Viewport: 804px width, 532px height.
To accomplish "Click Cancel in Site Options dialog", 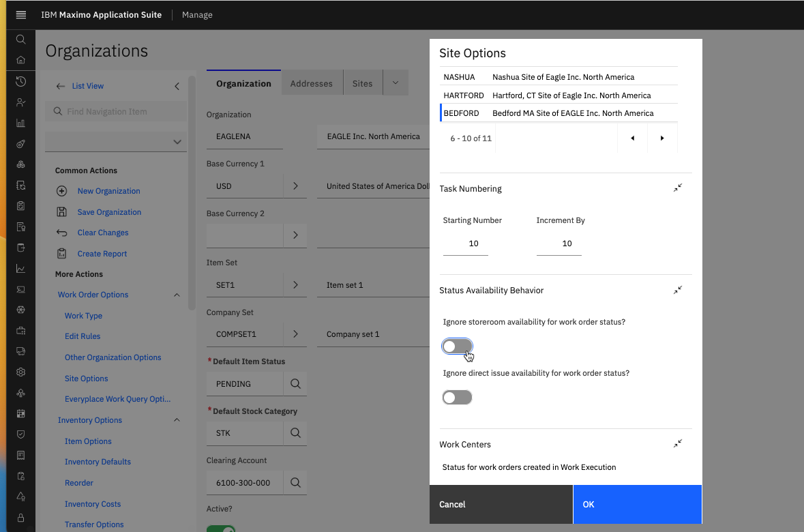I will [501, 505].
